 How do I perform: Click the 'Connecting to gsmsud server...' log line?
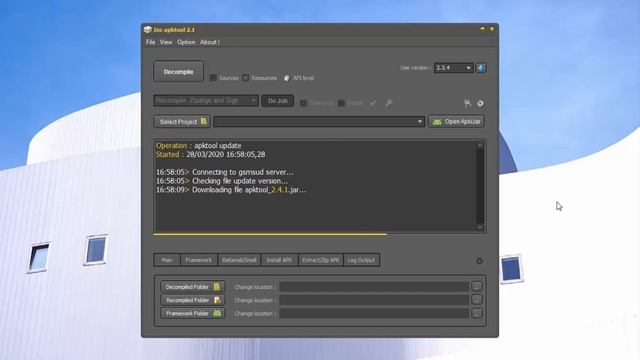pyautogui.click(x=224, y=172)
